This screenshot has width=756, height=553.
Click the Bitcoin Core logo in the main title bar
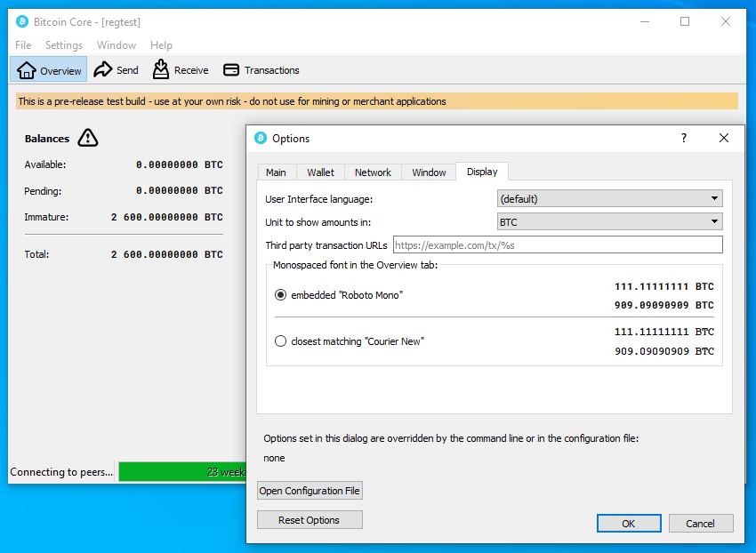[21, 21]
